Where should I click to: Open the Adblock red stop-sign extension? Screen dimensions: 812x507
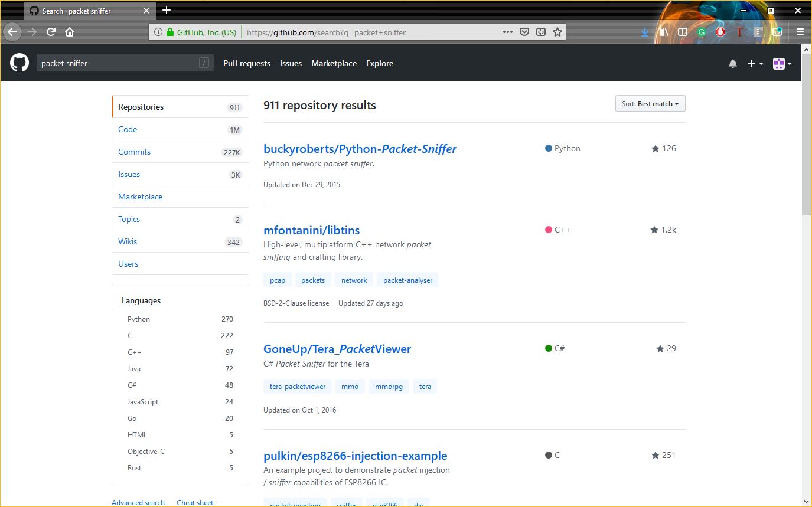coord(720,32)
